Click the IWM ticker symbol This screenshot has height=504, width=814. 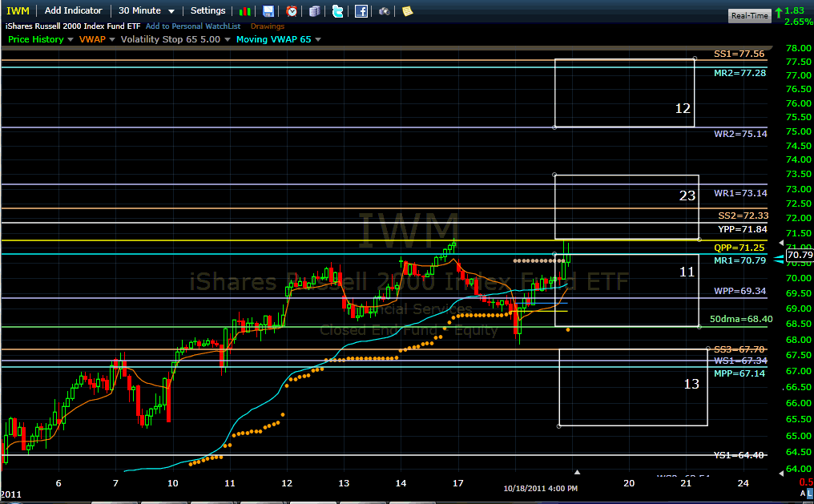[x=18, y=11]
